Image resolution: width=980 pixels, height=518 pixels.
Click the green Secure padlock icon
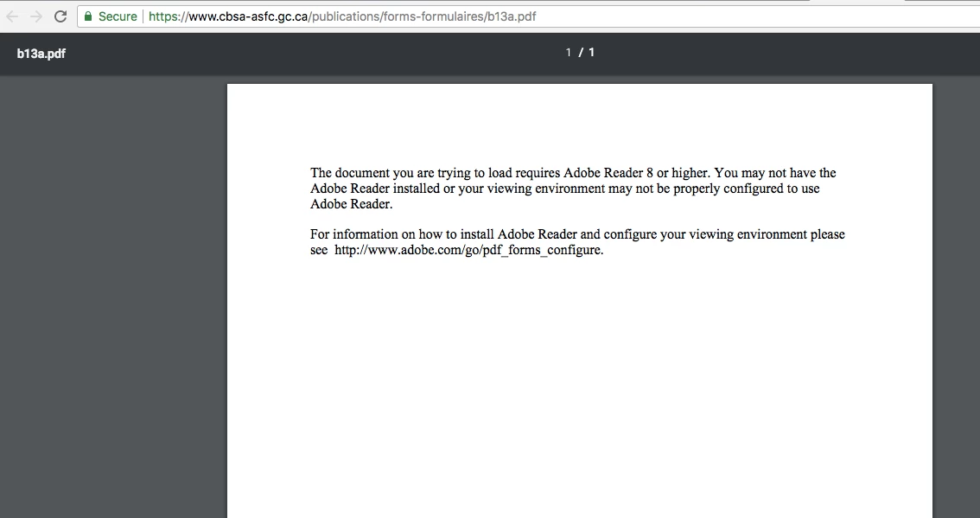[x=88, y=17]
